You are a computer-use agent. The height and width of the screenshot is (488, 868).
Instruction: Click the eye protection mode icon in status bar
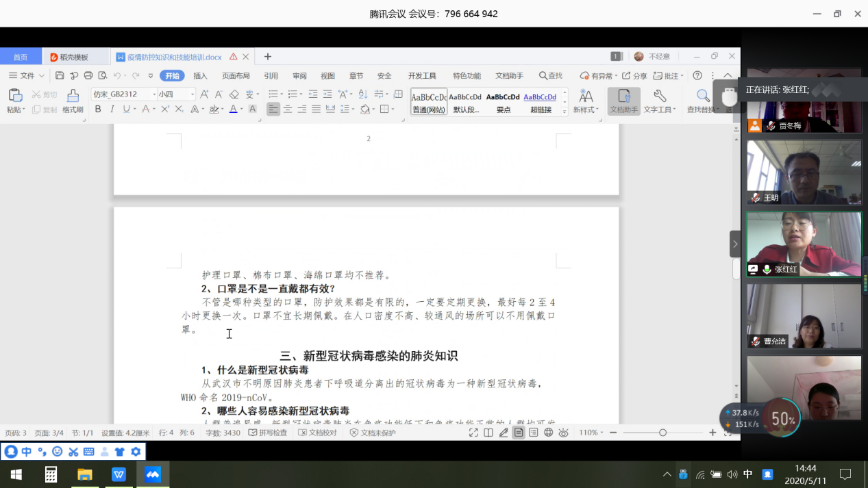coord(563,433)
